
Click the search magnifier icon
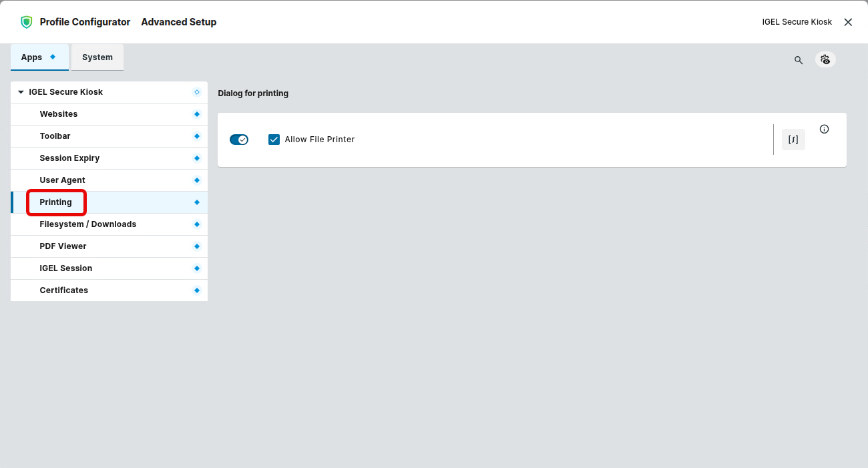pyautogui.click(x=799, y=60)
